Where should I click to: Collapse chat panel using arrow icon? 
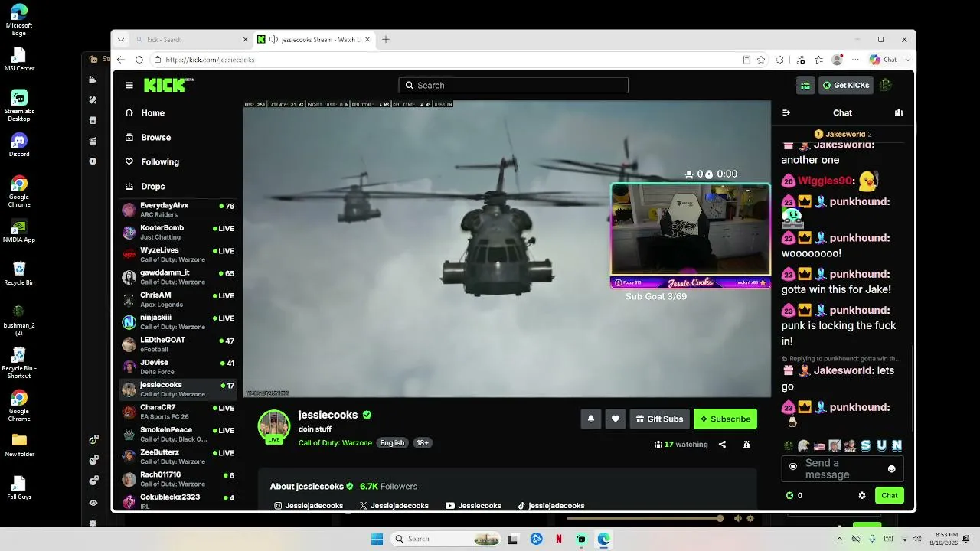click(786, 112)
